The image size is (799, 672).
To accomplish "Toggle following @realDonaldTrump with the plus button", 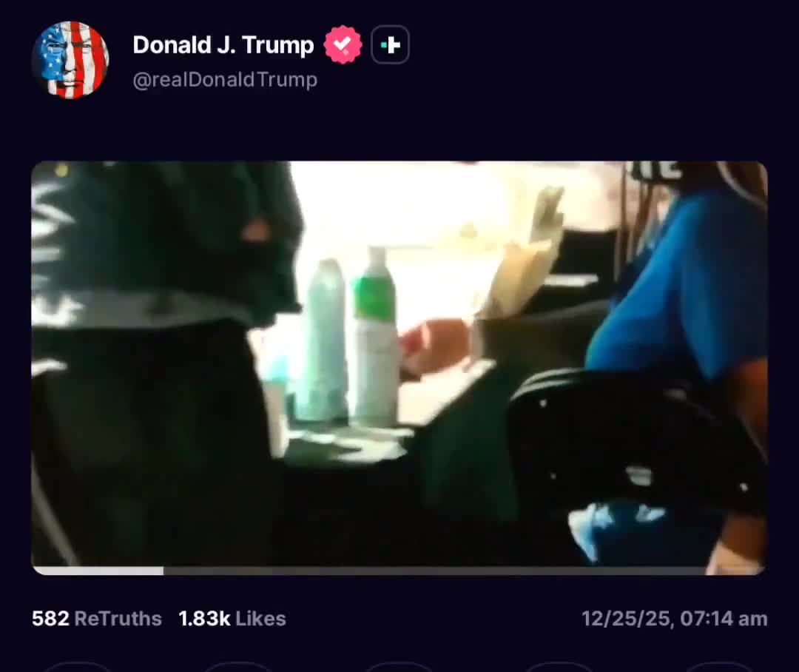I will [x=390, y=44].
